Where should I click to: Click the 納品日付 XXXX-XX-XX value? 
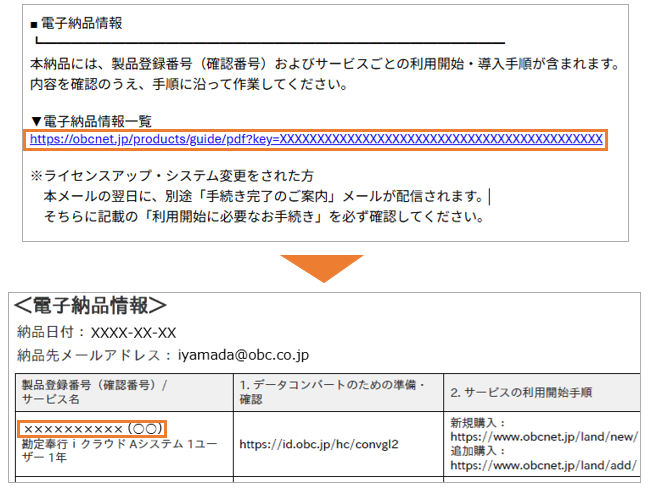coord(133,333)
